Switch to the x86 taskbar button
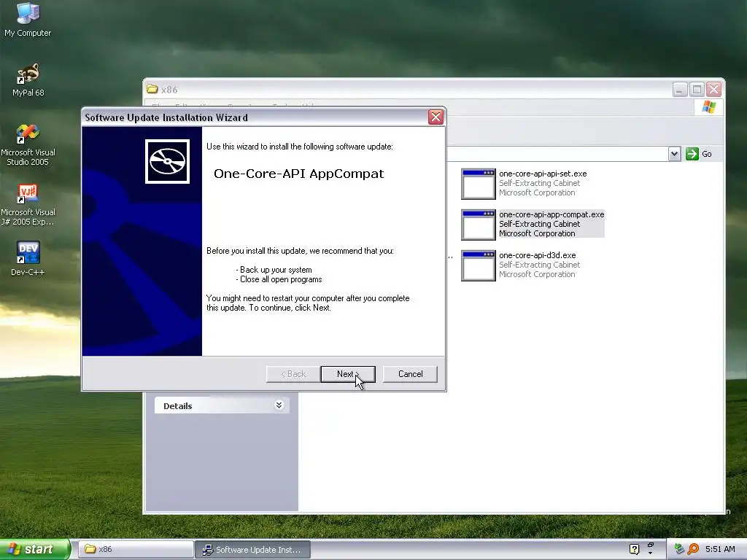This screenshot has width=747, height=560. [x=135, y=550]
